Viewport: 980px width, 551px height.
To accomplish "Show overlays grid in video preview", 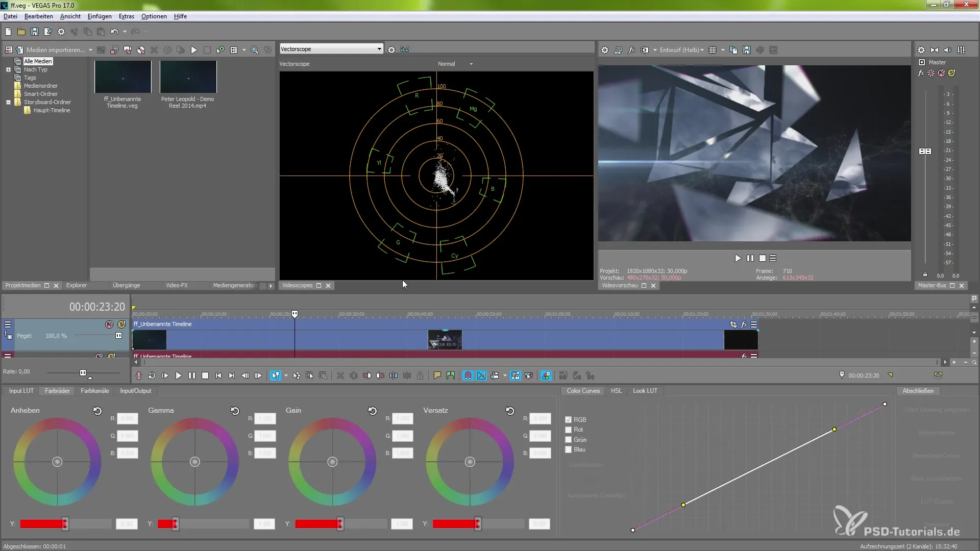I will (713, 50).
